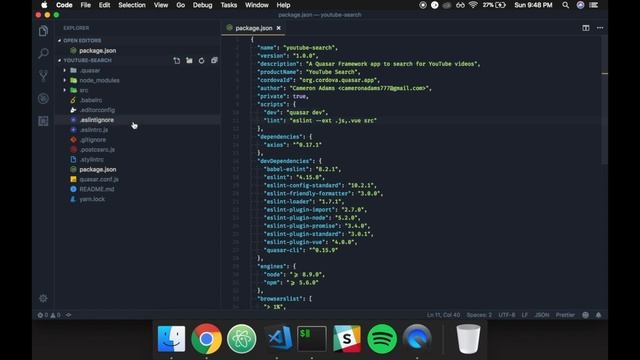Open the yarn.lock file
Image resolution: width=640 pixels, height=360 pixels.
pos(92,199)
